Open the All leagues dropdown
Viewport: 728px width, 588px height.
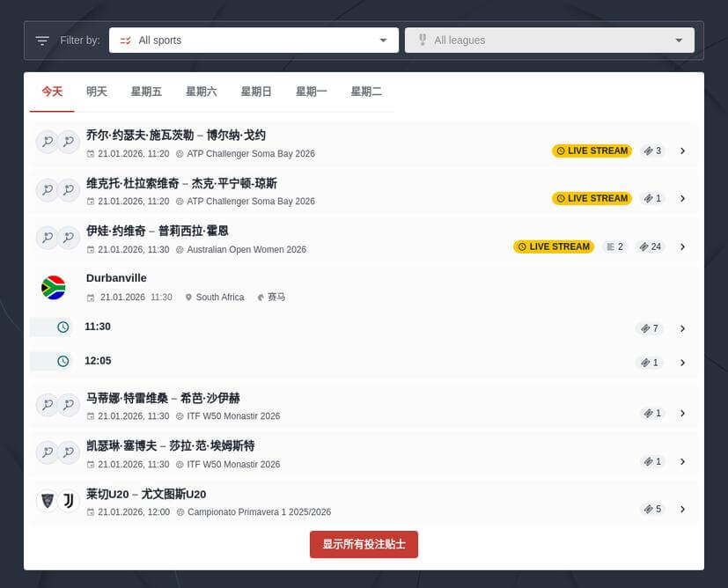(549, 40)
